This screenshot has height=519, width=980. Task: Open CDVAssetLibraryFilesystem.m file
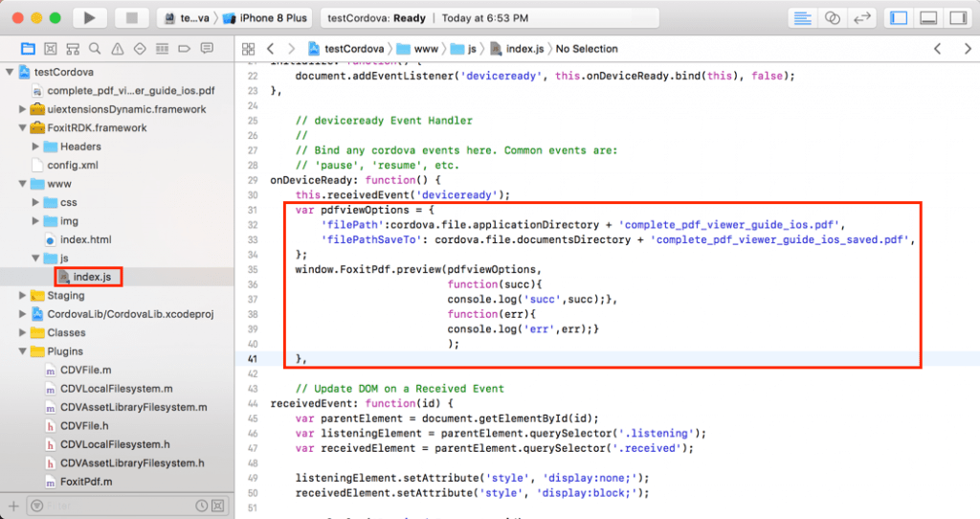(x=126, y=407)
